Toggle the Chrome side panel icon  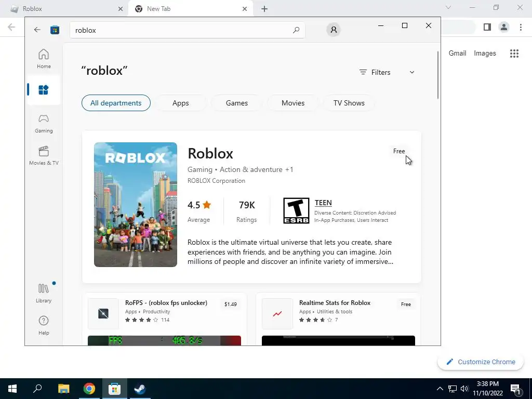[487, 27]
